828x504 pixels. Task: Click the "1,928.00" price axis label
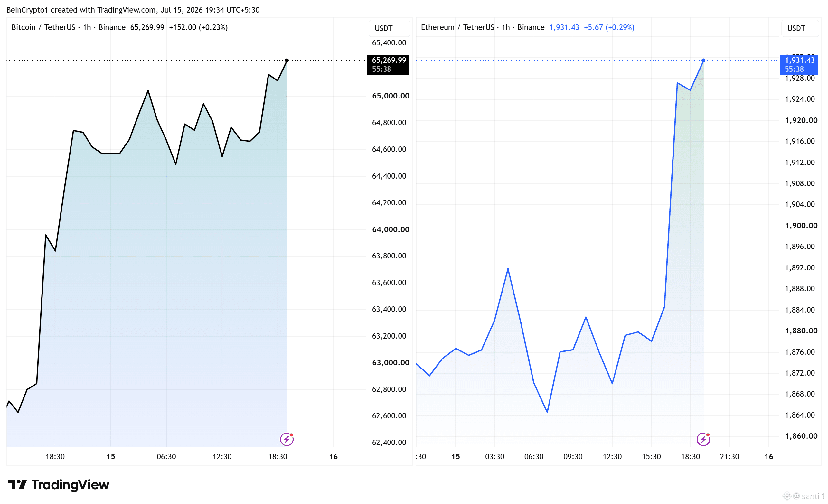800,78
